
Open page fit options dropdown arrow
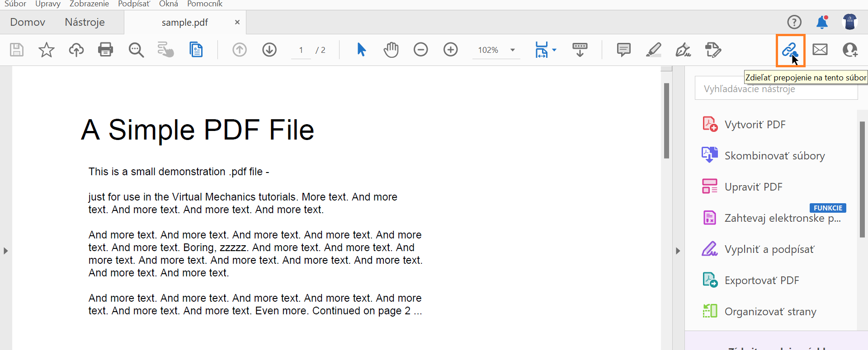(554, 50)
